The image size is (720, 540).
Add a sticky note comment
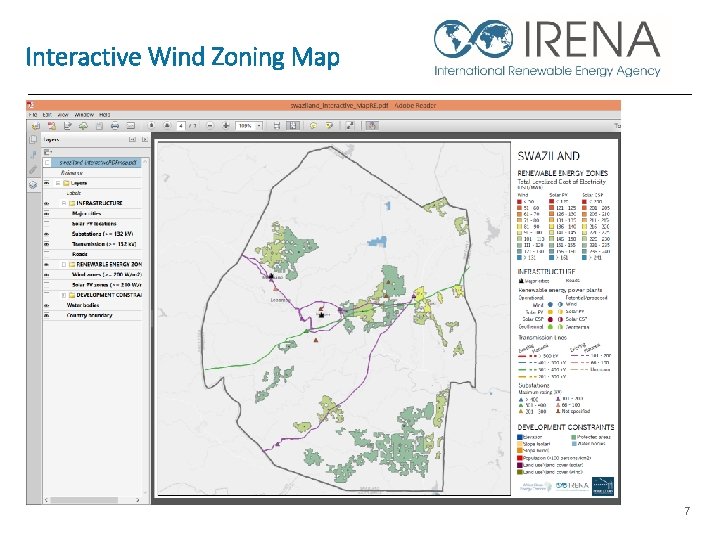(313, 125)
